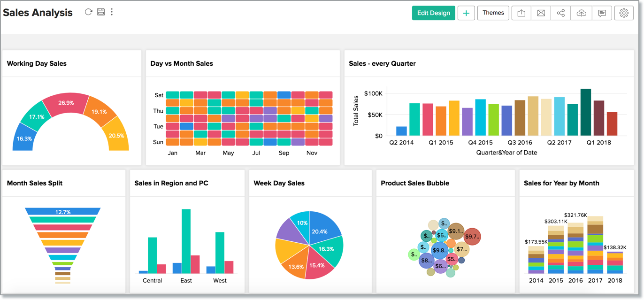This screenshot has height=300, width=644.
Task: Click the Nov month label in heatmap
Action: point(312,153)
